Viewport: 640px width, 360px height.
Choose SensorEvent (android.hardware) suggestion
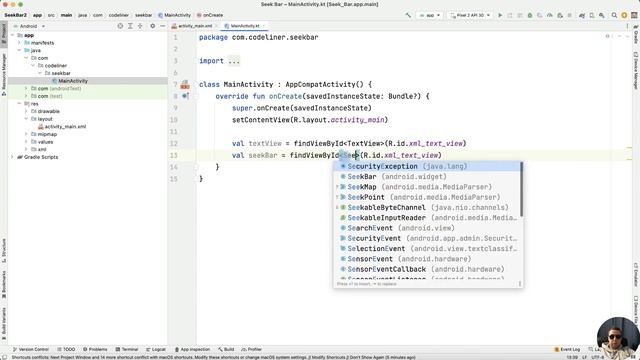tap(427, 259)
